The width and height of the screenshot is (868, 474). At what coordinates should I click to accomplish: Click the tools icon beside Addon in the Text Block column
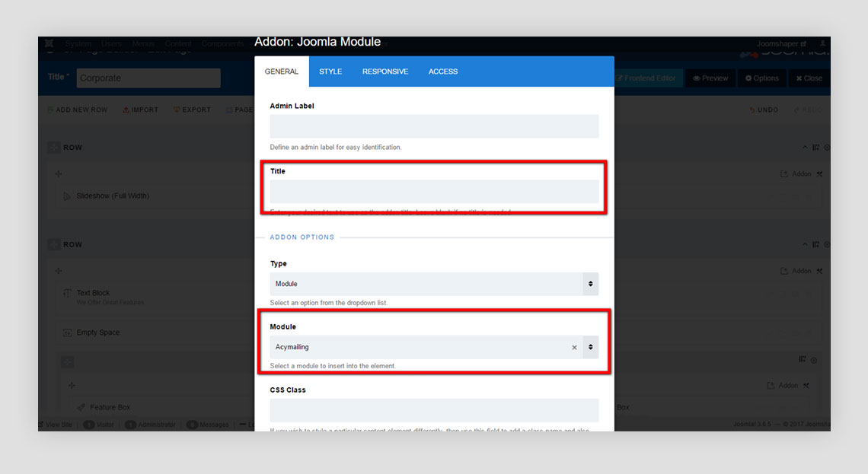(819, 271)
